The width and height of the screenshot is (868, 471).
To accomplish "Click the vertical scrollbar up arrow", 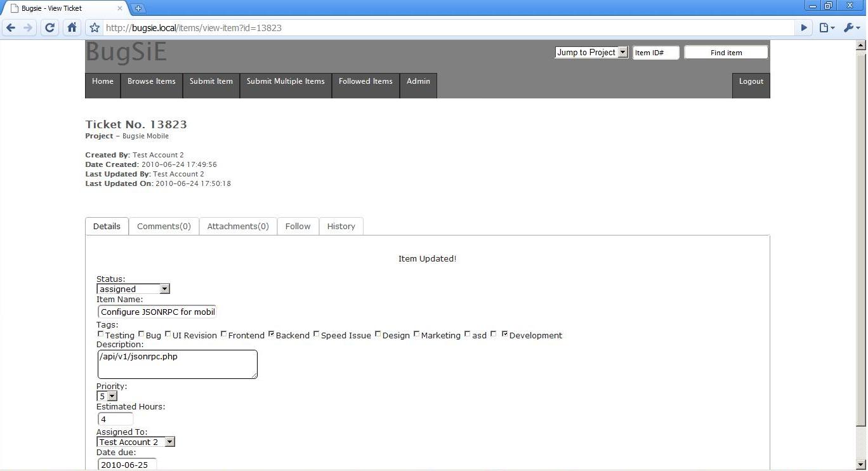I will coord(861,45).
